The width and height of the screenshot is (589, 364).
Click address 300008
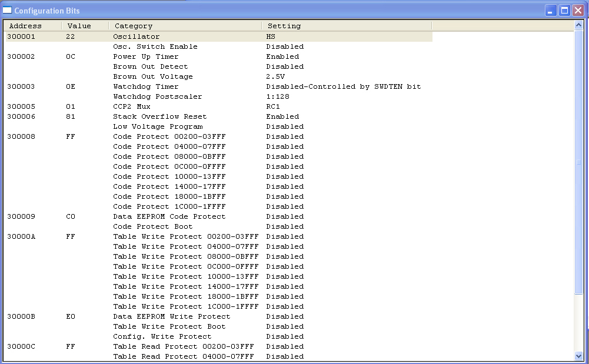tap(21, 136)
